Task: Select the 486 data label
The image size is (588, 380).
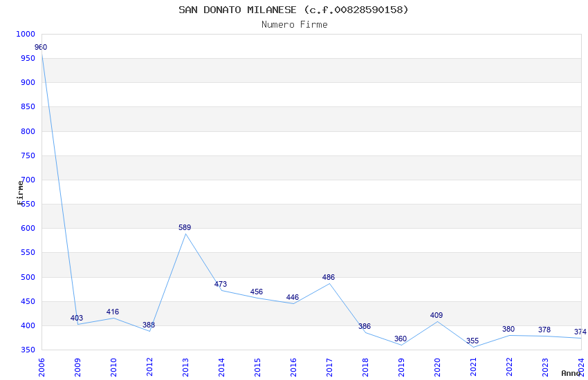Action: [x=329, y=277]
